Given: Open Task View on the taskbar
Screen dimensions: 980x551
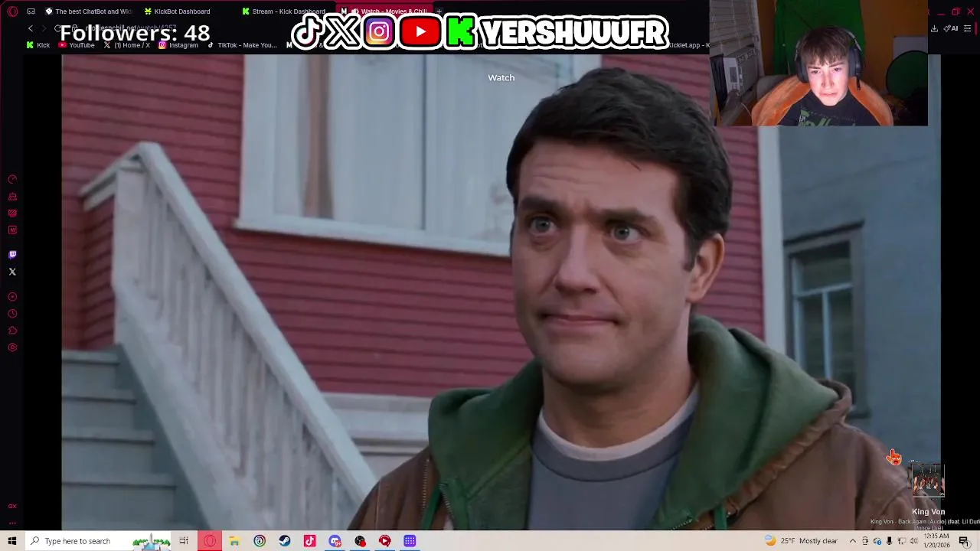Looking at the screenshot, I should (x=184, y=541).
